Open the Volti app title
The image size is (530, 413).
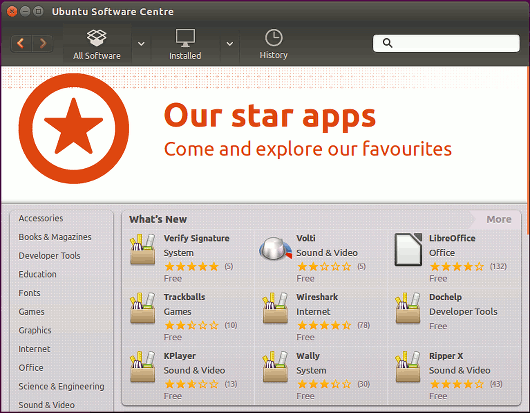[306, 238]
